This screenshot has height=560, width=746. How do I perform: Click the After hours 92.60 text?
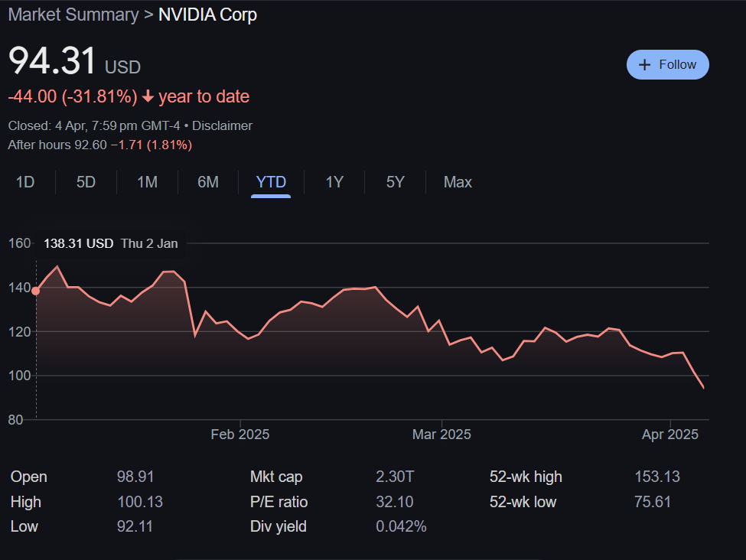click(57, 145)
